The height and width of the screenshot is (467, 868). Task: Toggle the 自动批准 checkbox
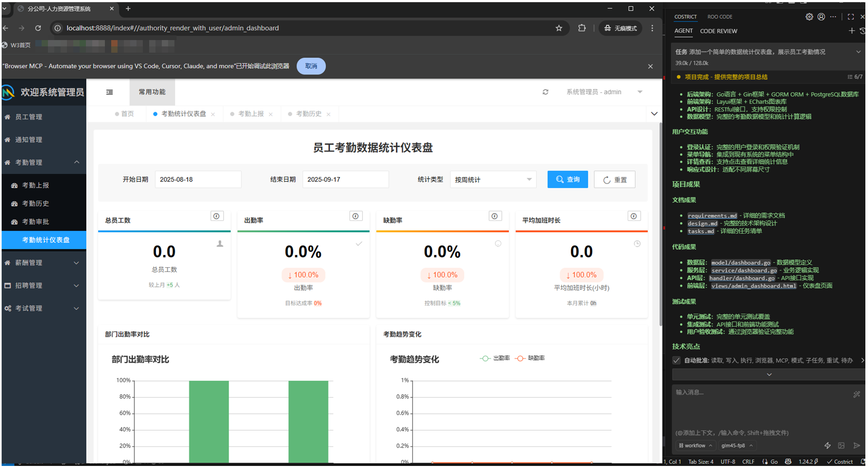(x=677, y=361)
